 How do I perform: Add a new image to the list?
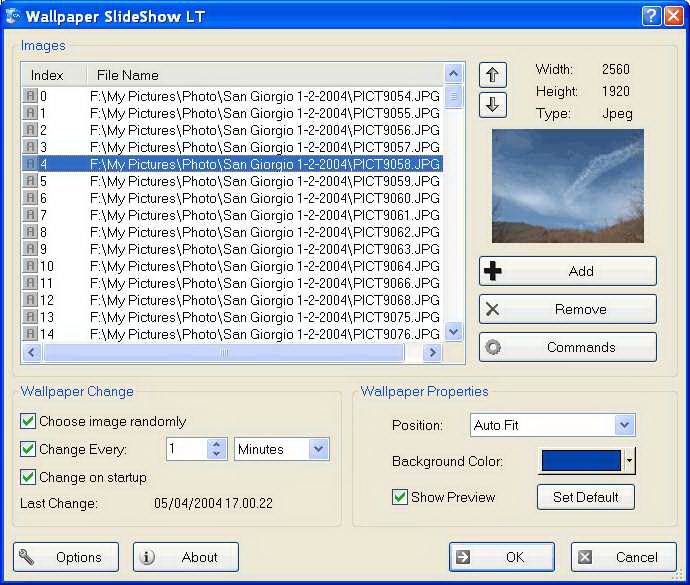(x=568, y=271)
